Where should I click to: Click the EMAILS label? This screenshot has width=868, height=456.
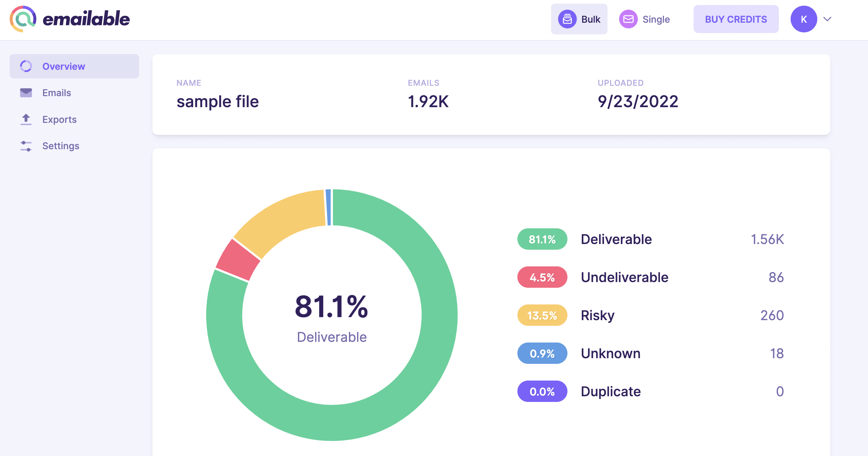coord(424,83)
